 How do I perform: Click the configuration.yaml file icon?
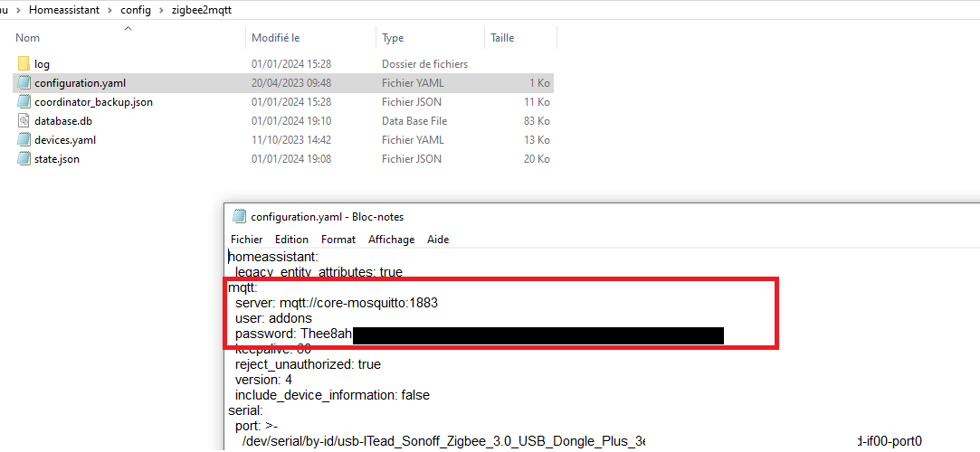(24, 83)
